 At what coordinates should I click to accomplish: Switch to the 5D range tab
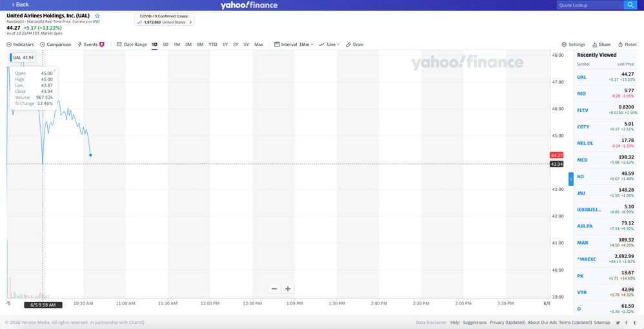pos(165,45)
